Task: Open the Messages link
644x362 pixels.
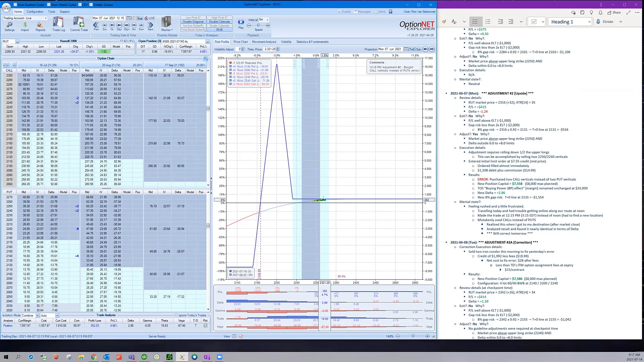Action: click(x=362, y=12)
